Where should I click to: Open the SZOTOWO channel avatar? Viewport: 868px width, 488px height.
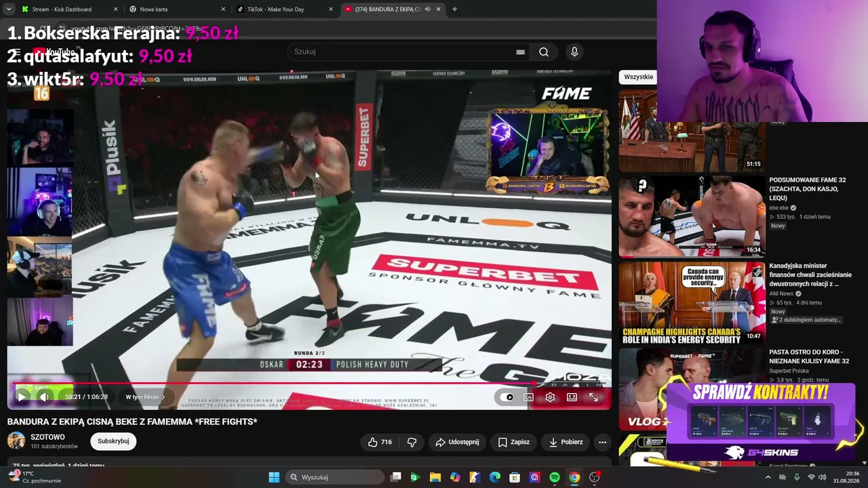(x=16, y=441)
